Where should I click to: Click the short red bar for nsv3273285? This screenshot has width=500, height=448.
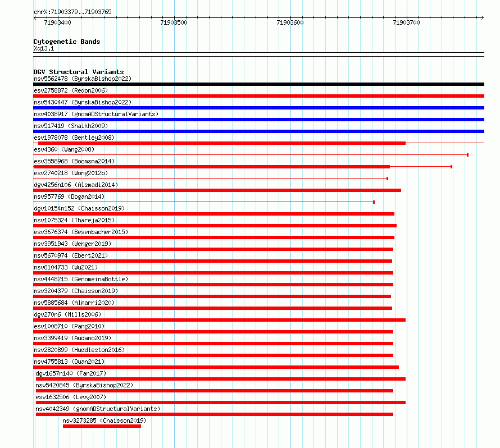click(102, 426)
